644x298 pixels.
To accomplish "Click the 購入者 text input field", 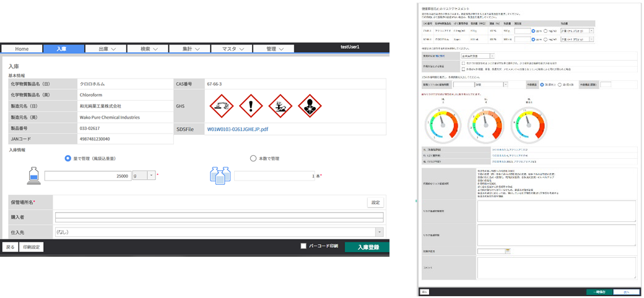I will tap(219, 217).
